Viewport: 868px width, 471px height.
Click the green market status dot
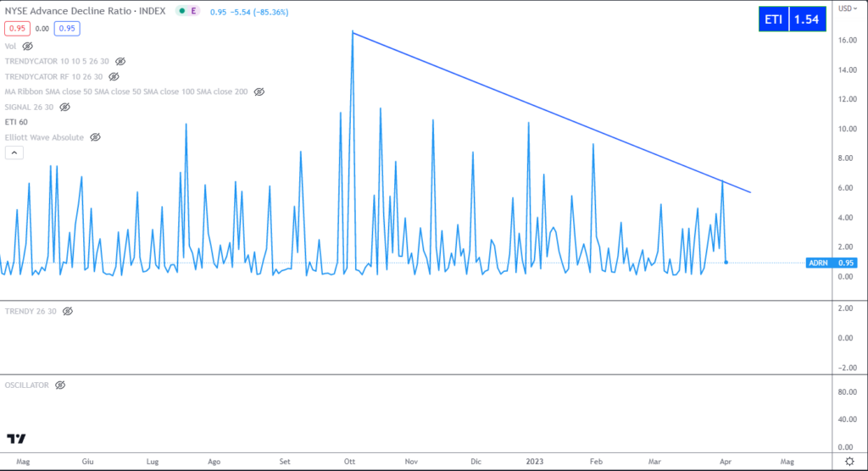point(181,11)
